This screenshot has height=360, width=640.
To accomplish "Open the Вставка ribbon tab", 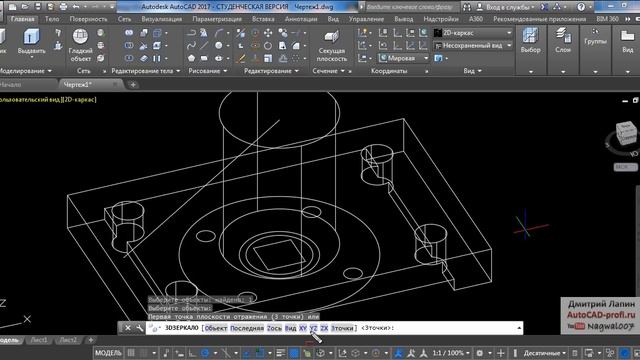I will 263,19.
